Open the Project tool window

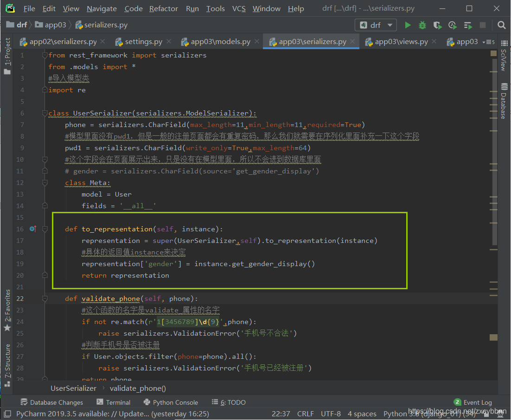(7, 56)
